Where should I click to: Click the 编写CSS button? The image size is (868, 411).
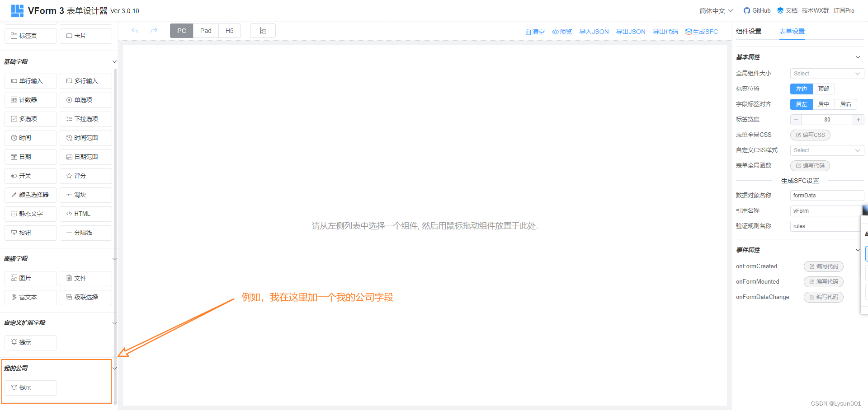[810, 135]
